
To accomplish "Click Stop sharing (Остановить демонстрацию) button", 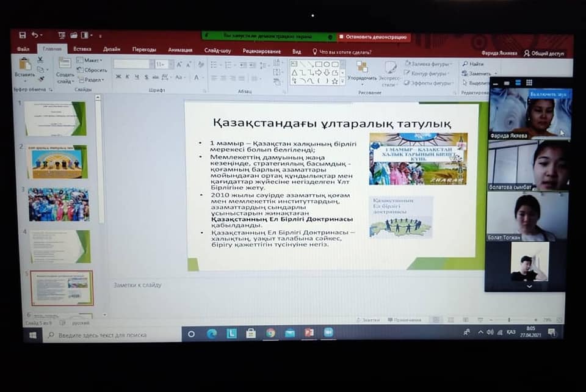I will [373, 37].
